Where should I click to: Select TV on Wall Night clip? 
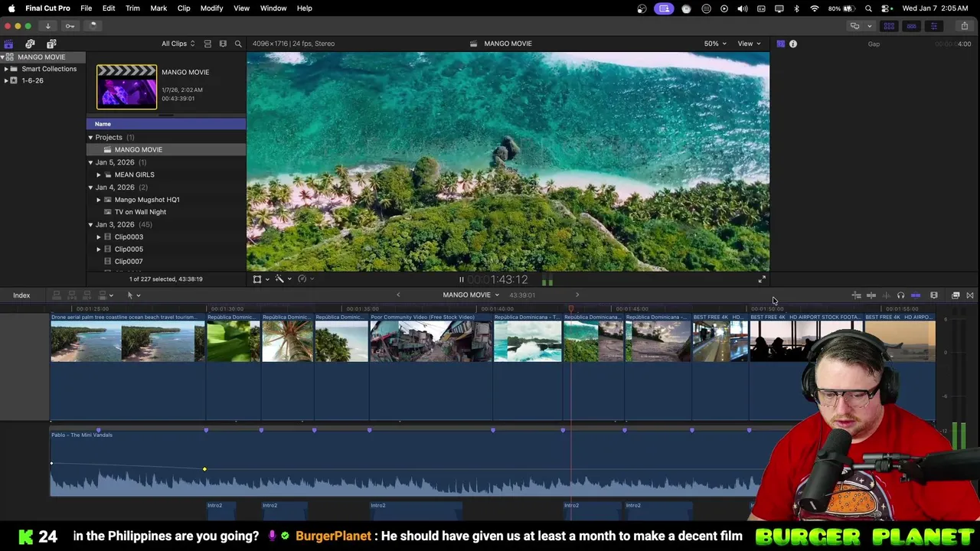[140, 212]
